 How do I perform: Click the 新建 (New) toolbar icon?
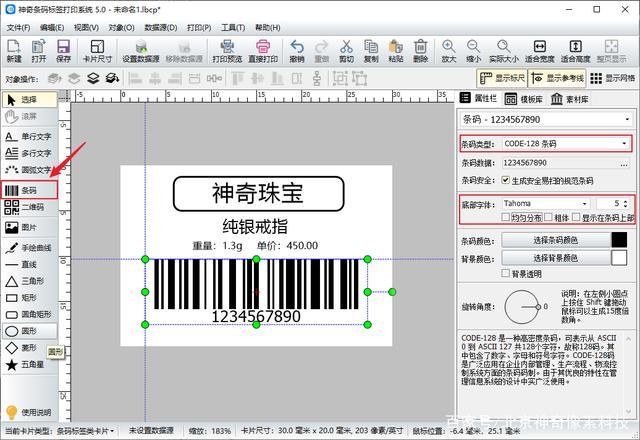14,51
